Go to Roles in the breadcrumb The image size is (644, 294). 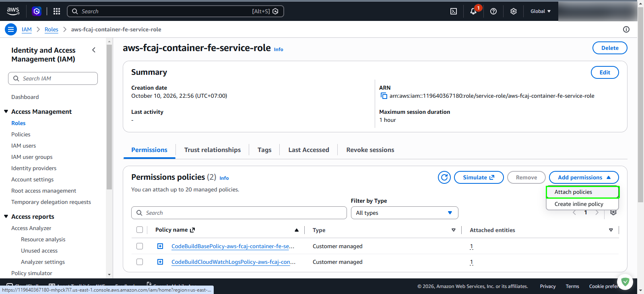pyautogui.click(x=52, y=29)
